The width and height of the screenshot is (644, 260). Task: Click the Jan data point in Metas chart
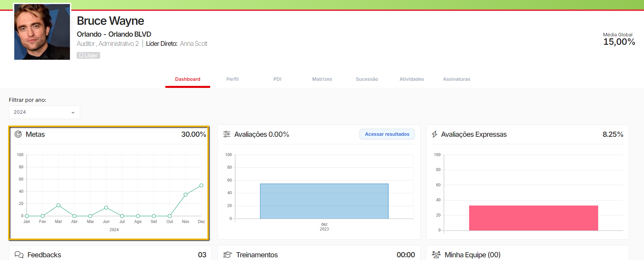coord(27,216)
